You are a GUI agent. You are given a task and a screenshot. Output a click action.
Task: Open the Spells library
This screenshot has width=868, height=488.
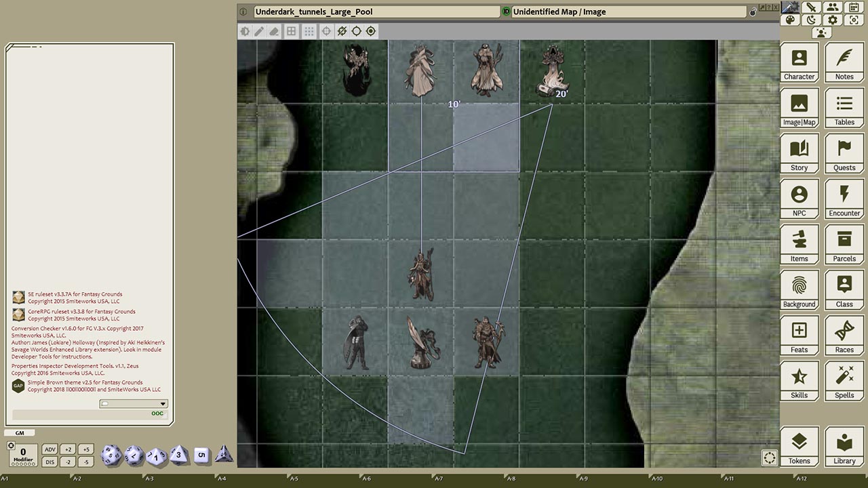point(844,381)
